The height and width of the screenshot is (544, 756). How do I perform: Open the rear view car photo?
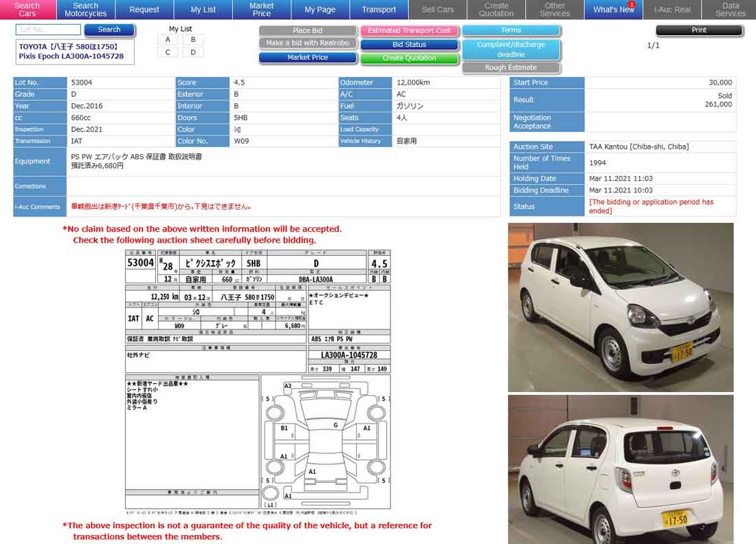(x=621, y=470)
